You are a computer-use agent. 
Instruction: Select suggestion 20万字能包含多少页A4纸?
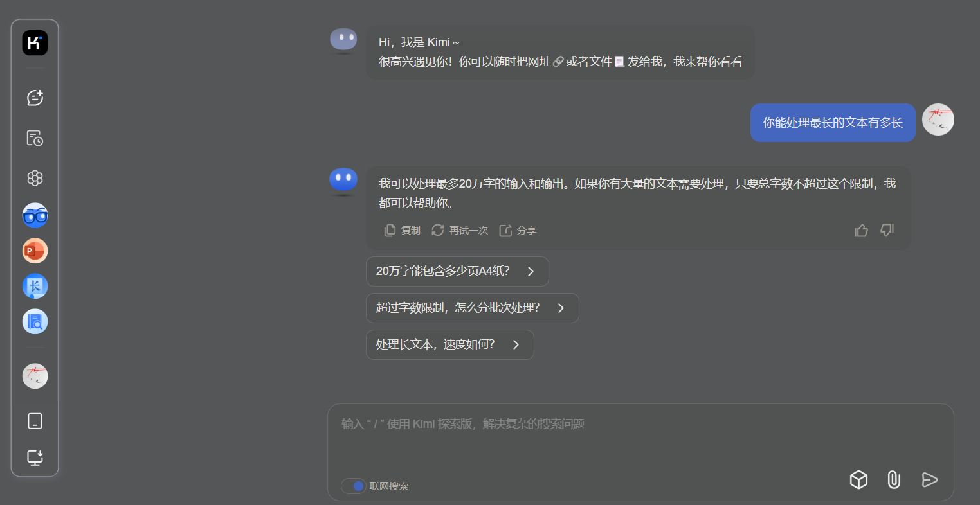(x=457, y=271)
